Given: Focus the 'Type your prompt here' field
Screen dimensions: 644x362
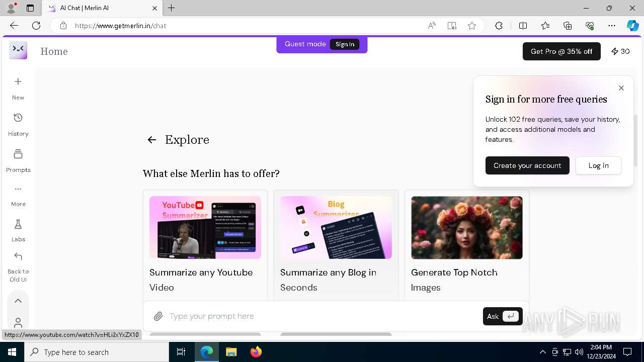Looking at the screenshot, I should (x=322, y=316).
